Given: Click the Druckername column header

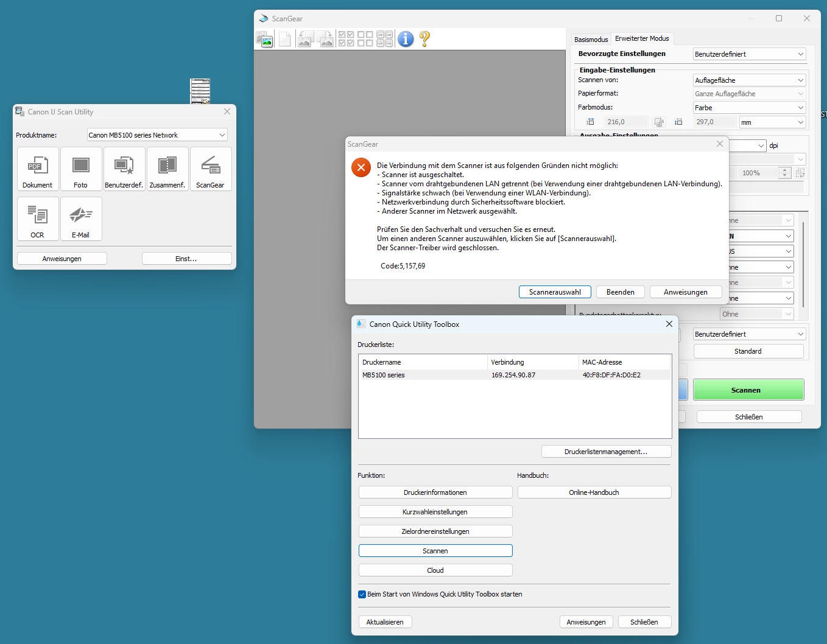Looking at the screenshot, I should (x=423, y=362).
